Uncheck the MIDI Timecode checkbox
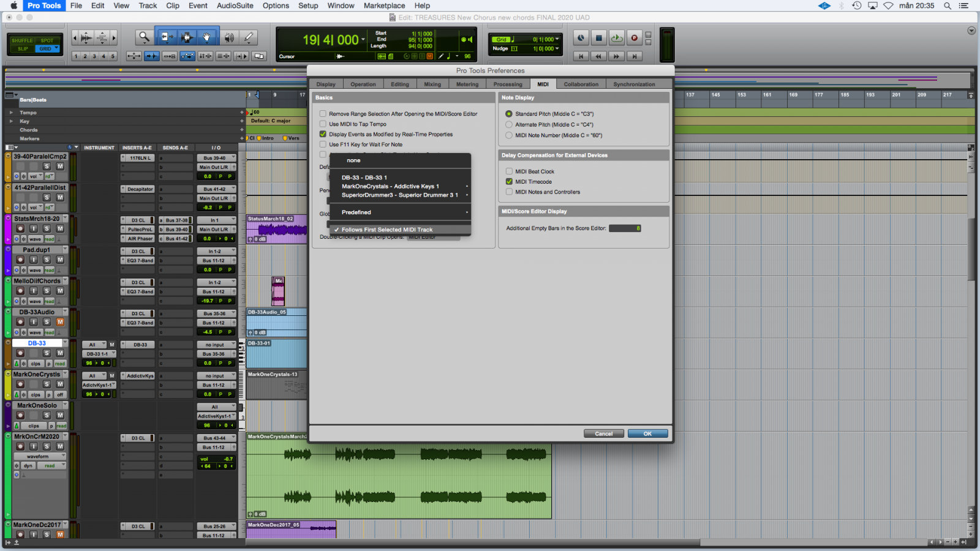The width and height of the screenshot is (980, 551). point(509,182)
